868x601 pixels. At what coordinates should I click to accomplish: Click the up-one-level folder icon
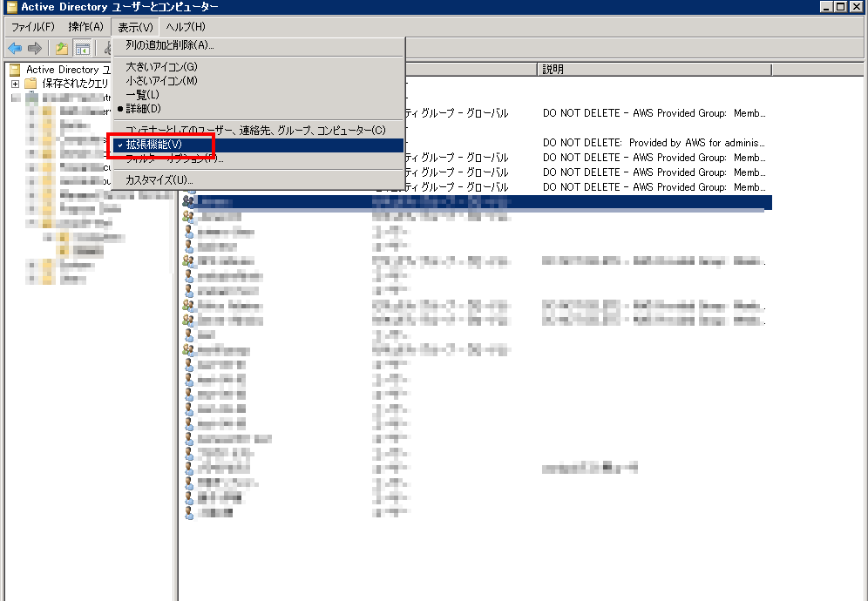(x=62, y=48)
